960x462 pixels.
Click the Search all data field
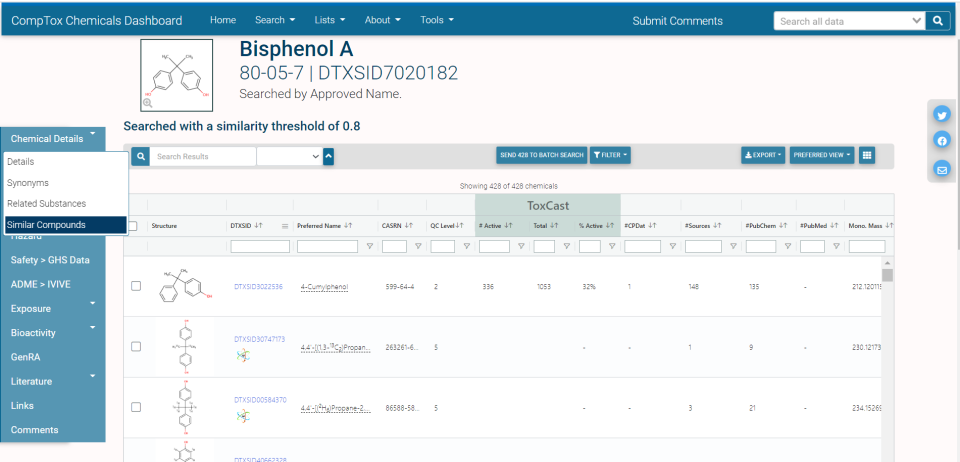coord(850,21)
